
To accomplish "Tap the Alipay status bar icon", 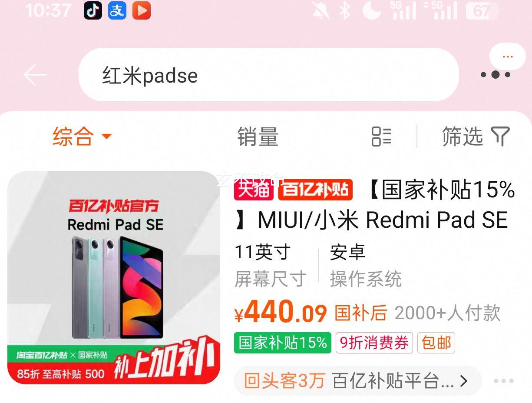I will [x=117, y=10].
